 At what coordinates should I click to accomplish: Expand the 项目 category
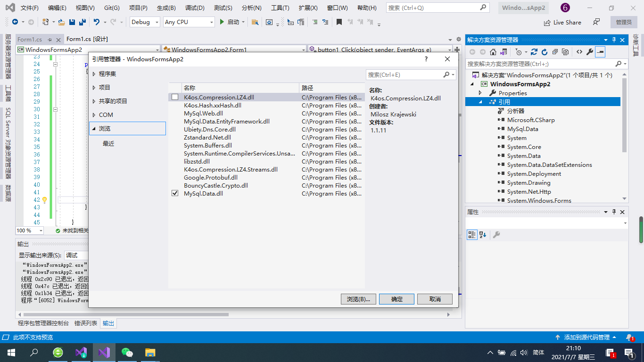coord(94,88)
